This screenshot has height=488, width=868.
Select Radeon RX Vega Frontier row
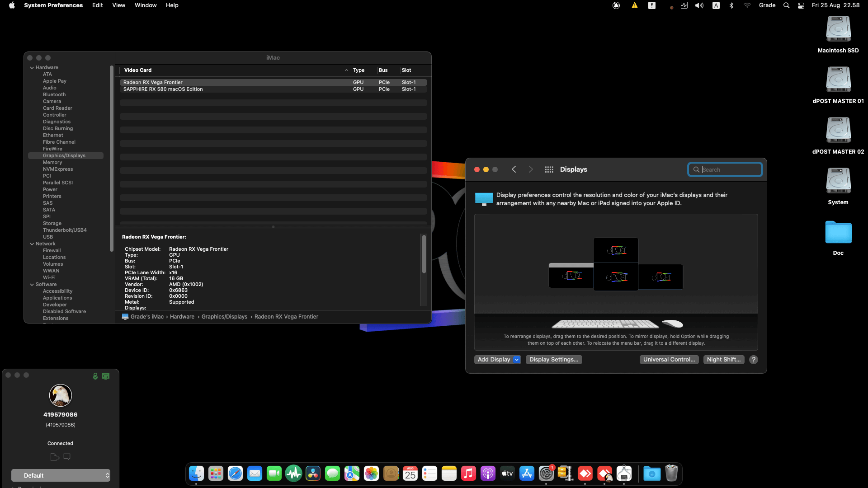click(x=273, y=83)
